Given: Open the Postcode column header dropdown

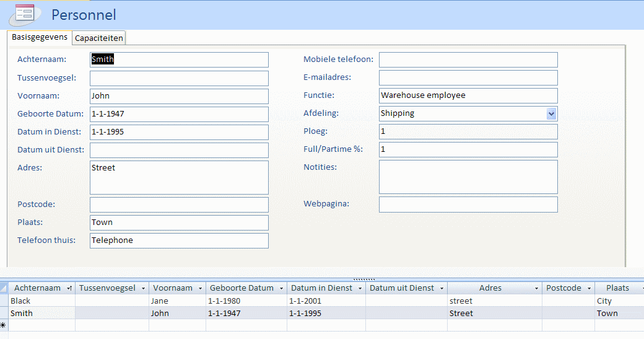Looking at the screenshot, I should point(589,288).
